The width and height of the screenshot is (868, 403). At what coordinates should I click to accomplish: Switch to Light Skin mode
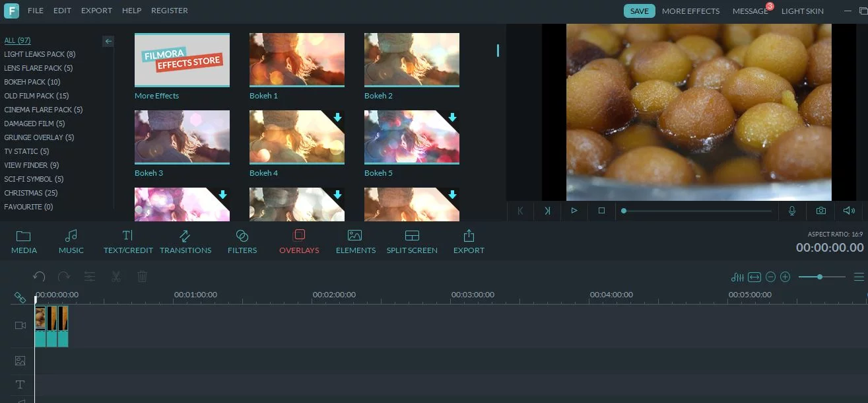(x=803, y=11)
